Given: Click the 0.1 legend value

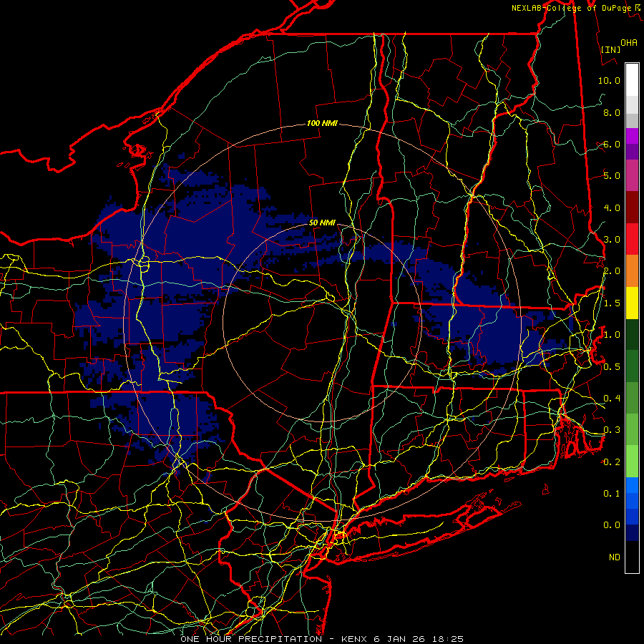Looking at the screenshot, I should [612, 493].
